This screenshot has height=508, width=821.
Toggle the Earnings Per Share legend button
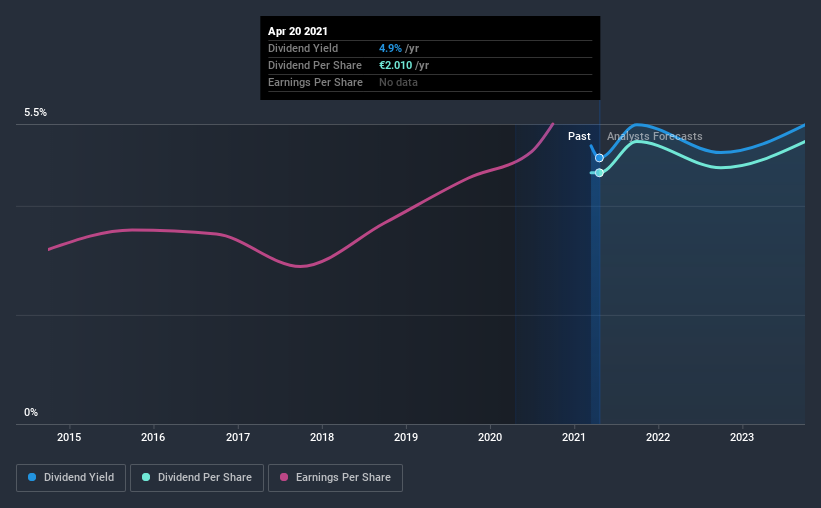335,478
